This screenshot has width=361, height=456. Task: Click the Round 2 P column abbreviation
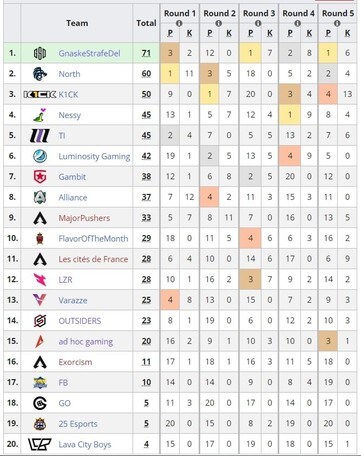tap(210, 33)
